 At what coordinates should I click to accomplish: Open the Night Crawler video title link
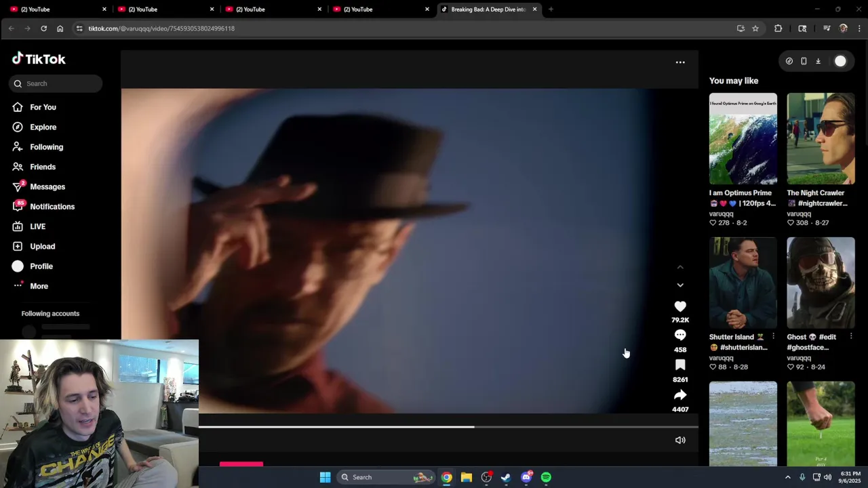click(x=817, y=198)
